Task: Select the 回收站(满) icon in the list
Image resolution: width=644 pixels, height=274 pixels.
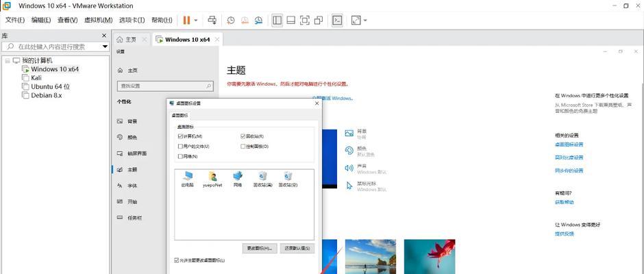Action: [x=263, y=179]
